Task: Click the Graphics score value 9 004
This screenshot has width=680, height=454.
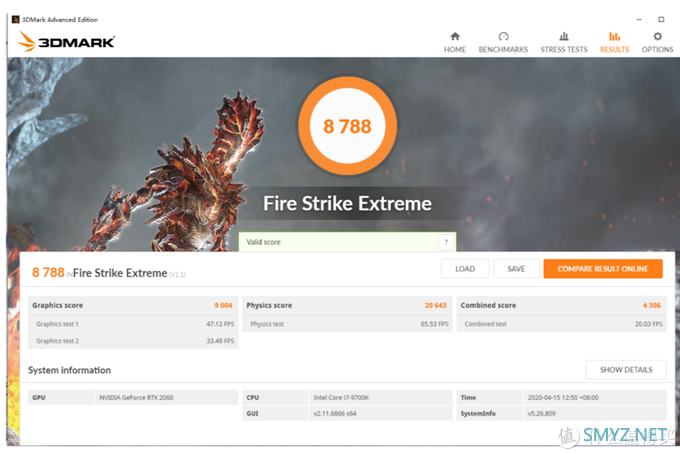Action: point(223,305)
